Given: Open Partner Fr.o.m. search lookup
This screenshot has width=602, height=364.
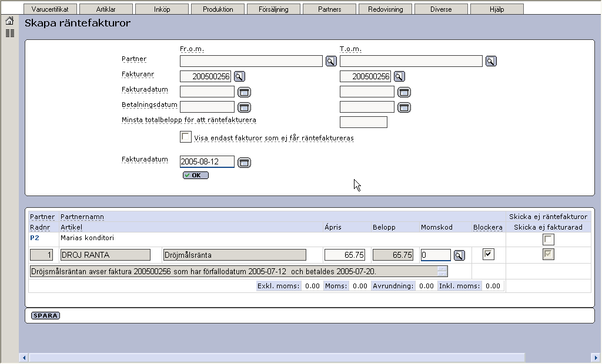Looking at the screenshot, I should pyautogui.click(x=331, y=62).
